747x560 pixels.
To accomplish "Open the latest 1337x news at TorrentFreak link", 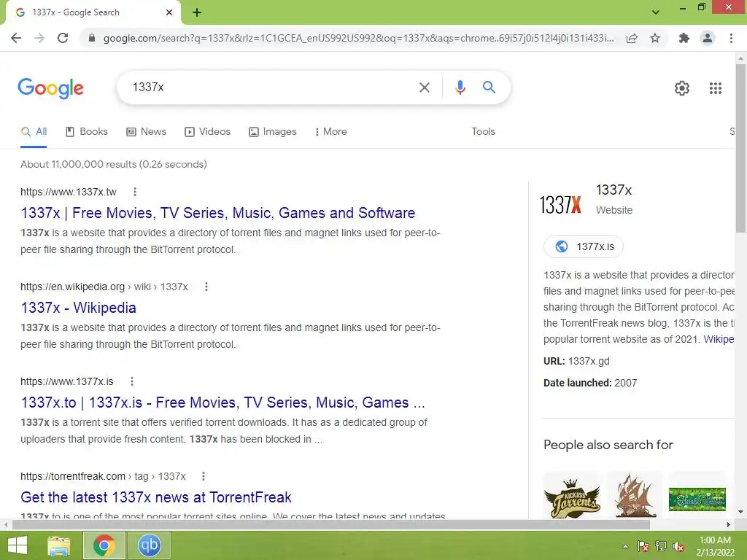I will coord(156,497).
